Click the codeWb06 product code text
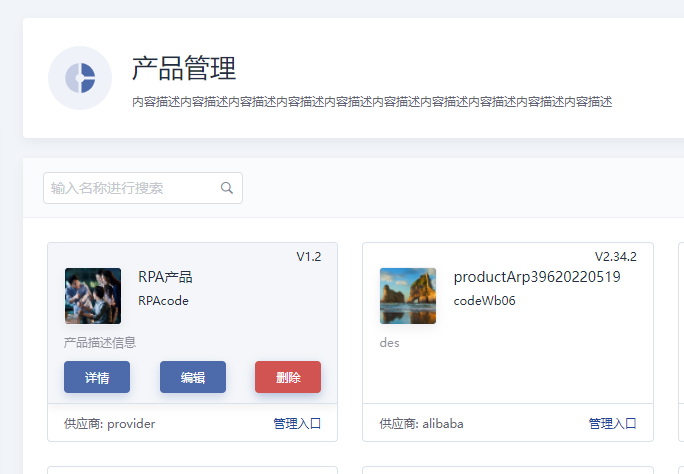The width and height of the screenshot is (684, 474). [x=484, y=301]
